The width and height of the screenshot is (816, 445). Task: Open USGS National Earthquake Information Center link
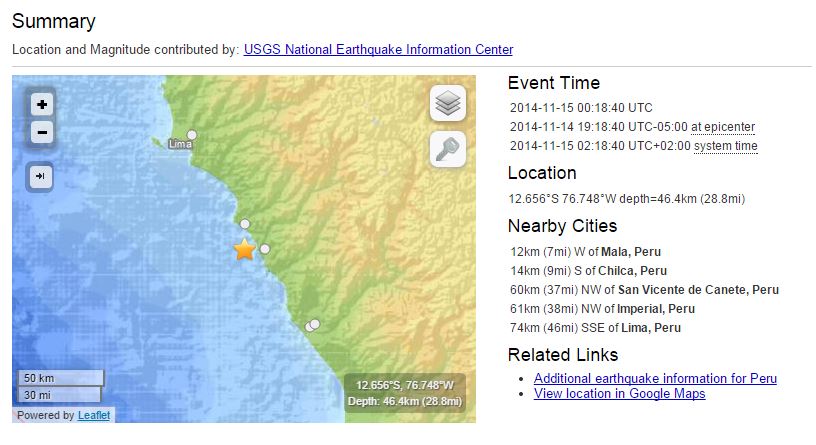point(378,49)
